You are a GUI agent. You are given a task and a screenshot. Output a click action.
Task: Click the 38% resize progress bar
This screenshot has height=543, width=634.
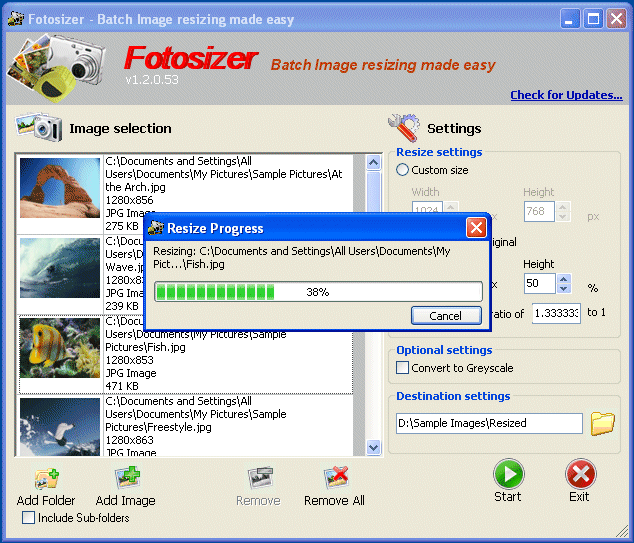pos(319,292)
